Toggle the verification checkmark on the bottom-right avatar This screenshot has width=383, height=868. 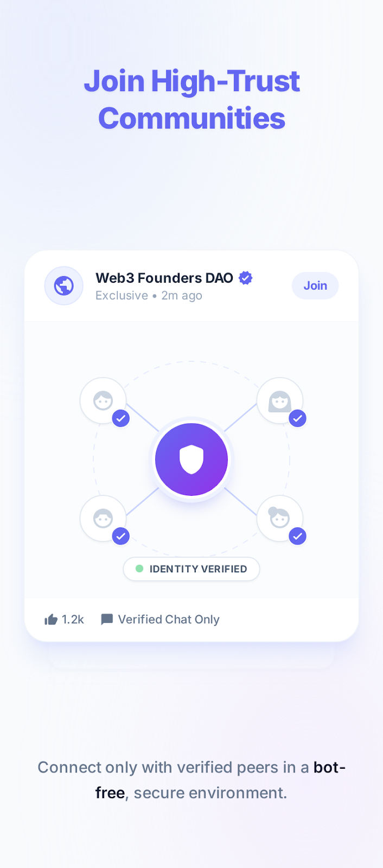[297, 536]
